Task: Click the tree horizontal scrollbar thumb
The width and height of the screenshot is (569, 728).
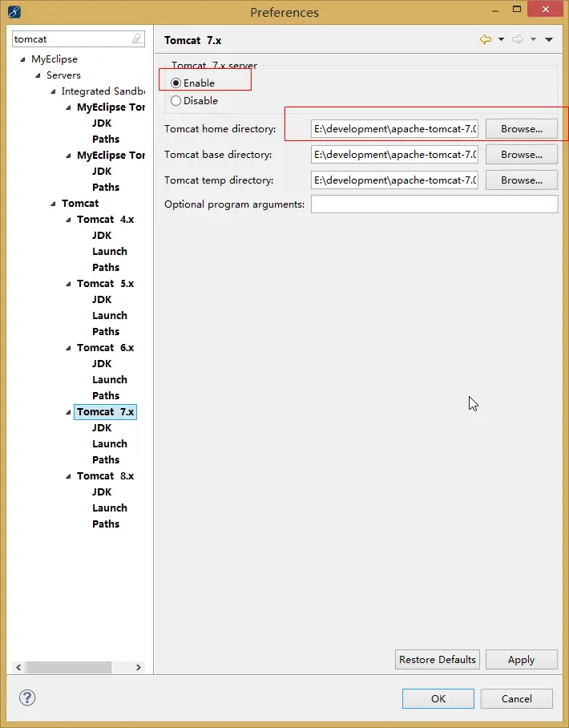Action: click(69, 667)
